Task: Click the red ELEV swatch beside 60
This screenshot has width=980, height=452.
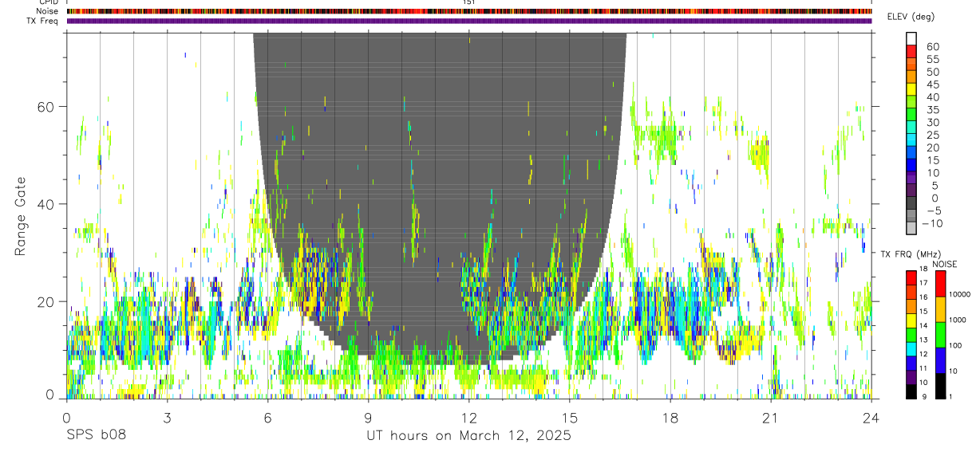Action: [x=911, y=51]
